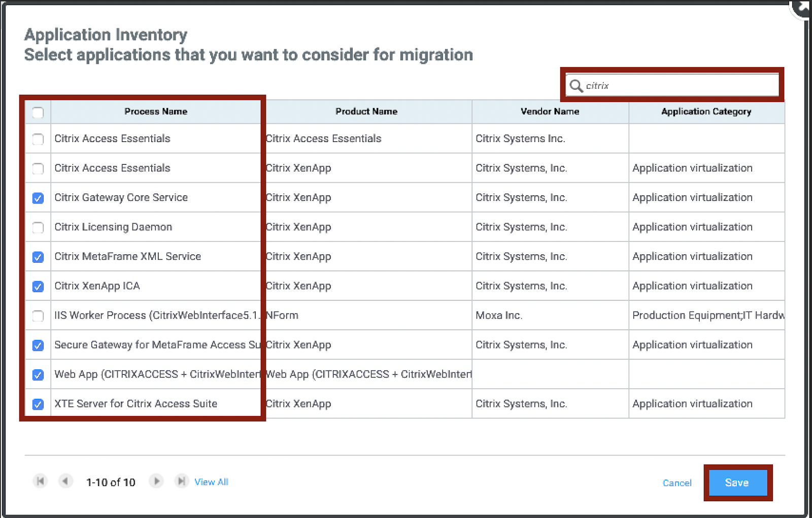812x518 pixels.
Task: Uncheck Citrix Gateway Core Service checkbox
Action: point(38,198)
